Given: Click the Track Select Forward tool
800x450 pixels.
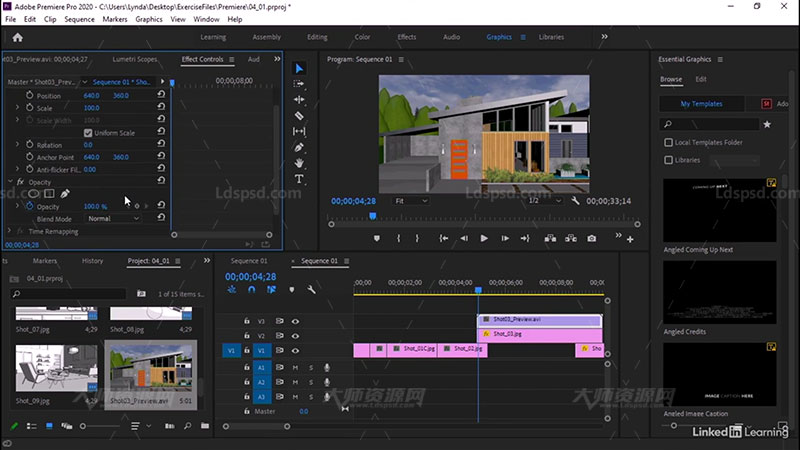Looking at the screenshot, I should 299,83.
